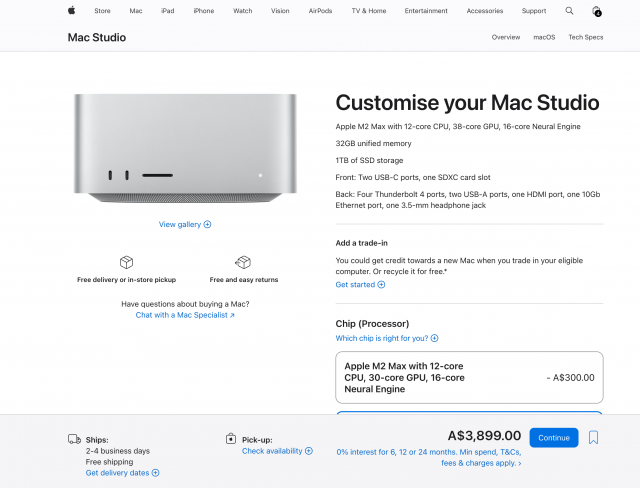Click the easy returns box icon

(243, 262)
